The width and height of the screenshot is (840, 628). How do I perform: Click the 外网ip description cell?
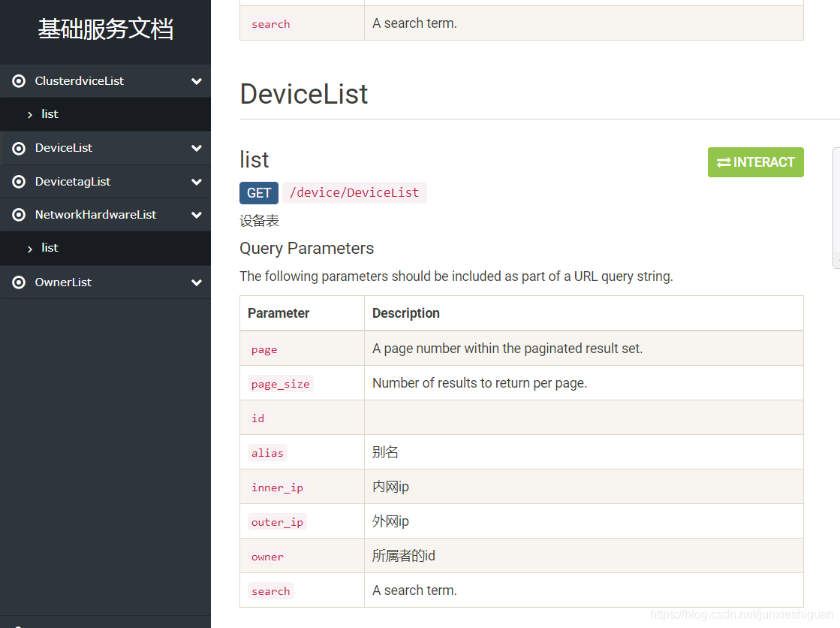coord(584,521)
